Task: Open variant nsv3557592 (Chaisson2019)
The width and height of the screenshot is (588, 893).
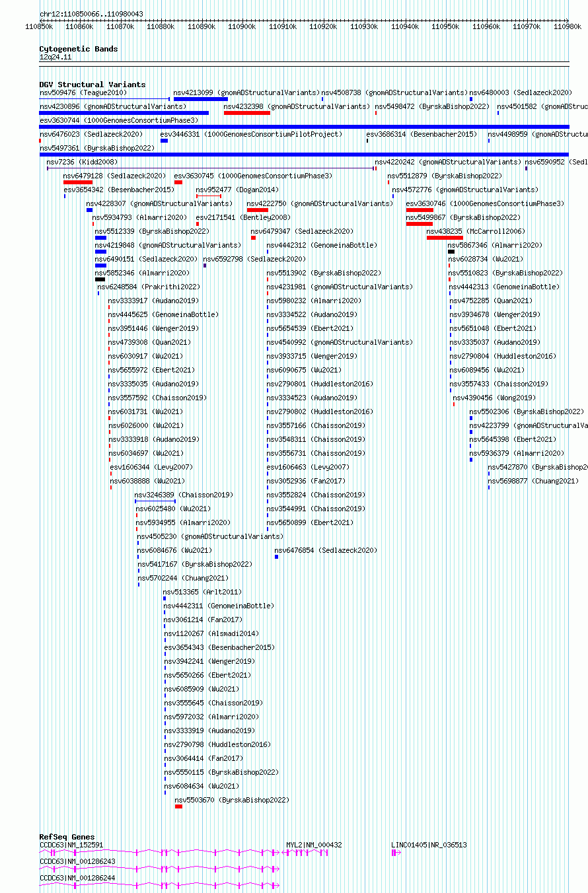Action: tap(157, 398)
